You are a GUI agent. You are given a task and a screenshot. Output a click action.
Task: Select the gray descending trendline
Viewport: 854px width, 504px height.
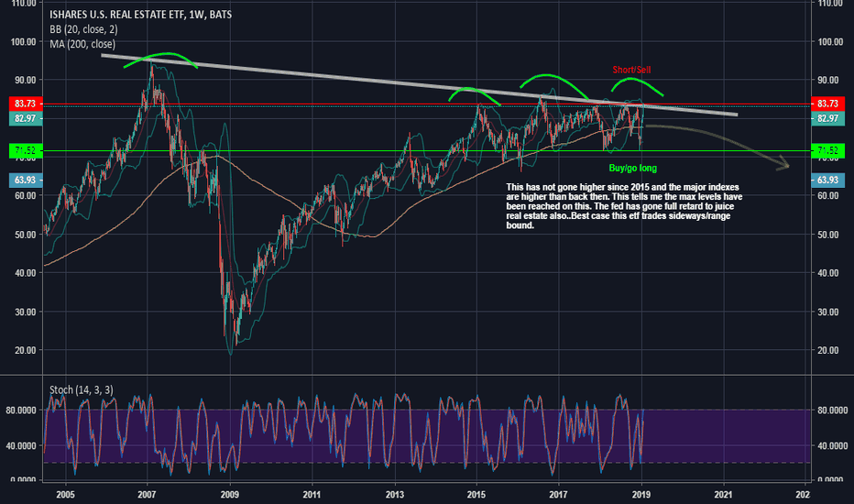pyautogui.click(x=420, y=85)
